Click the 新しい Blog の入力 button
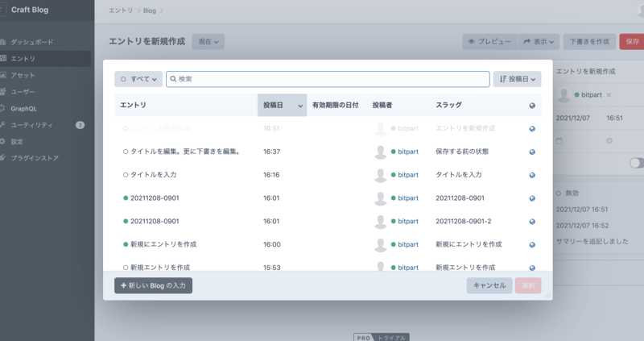 pyautogui.click(x=153, y=285)
